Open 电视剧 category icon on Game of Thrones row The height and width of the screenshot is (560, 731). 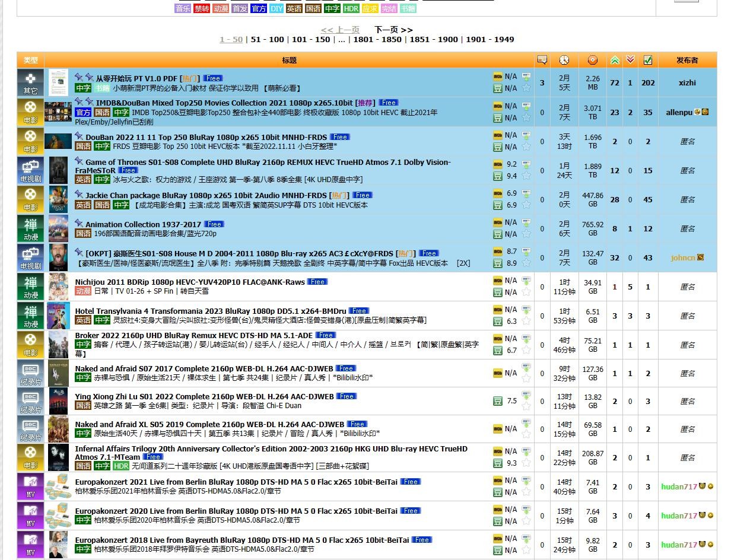pyautogui.click(x=30, y=170)
